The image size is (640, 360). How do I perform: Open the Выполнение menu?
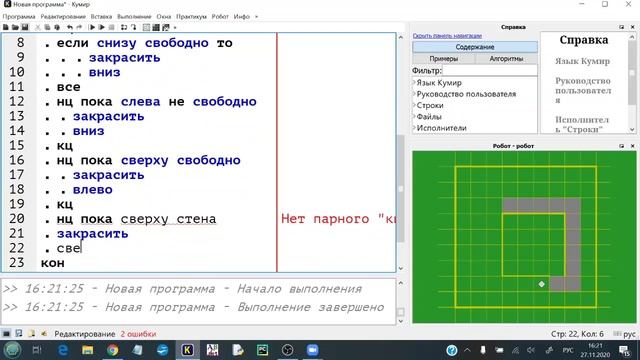(x=134, y=17)
